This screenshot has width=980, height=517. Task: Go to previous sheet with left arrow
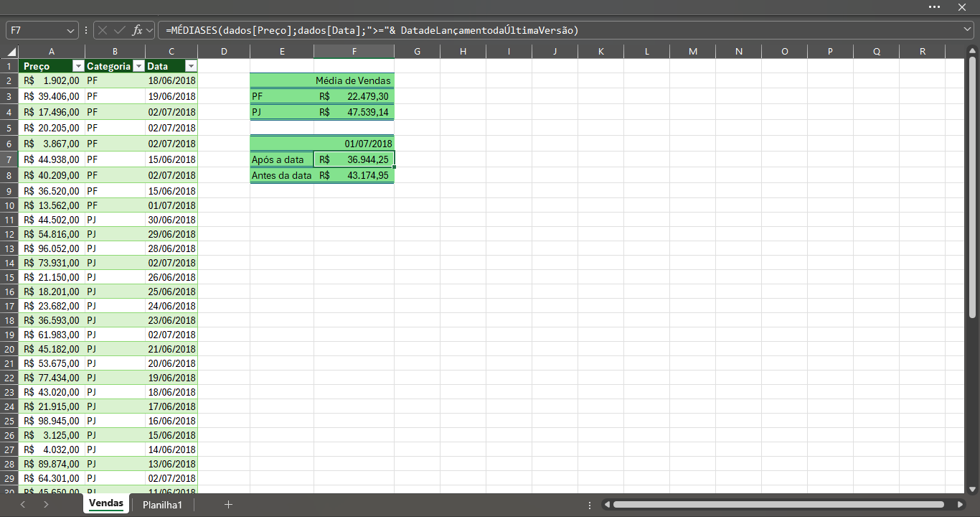23,505
